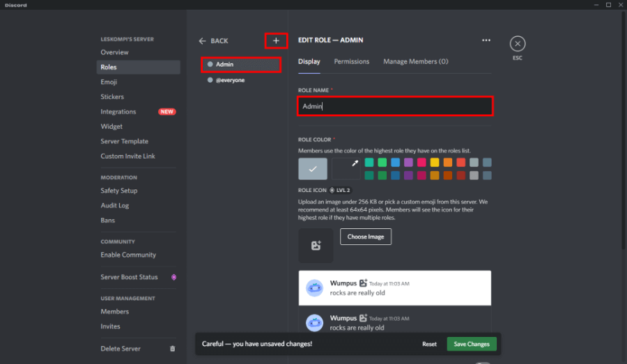Click the settings page vertical scrollbar
Screen dimensions: 627x364
[x=623, y=132]
